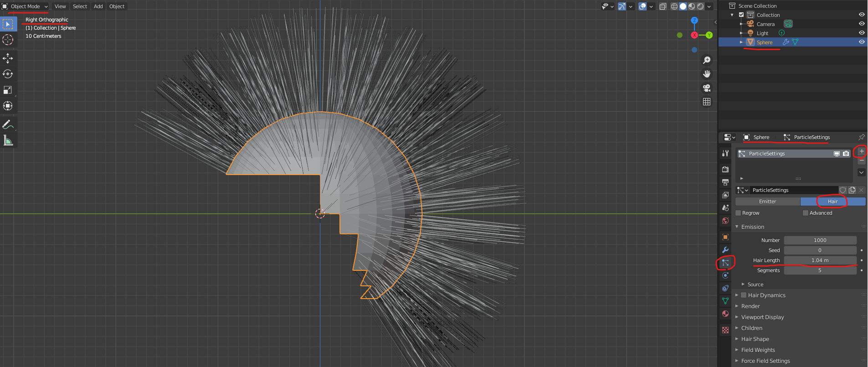868x367 pixels.
Task: Open the Object Constraints properties tab
Action: 725,288
